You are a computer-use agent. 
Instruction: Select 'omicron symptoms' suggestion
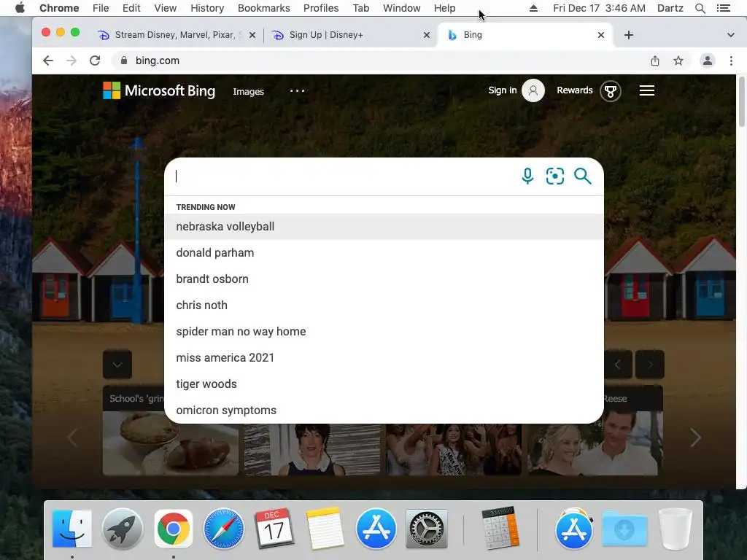384,410
